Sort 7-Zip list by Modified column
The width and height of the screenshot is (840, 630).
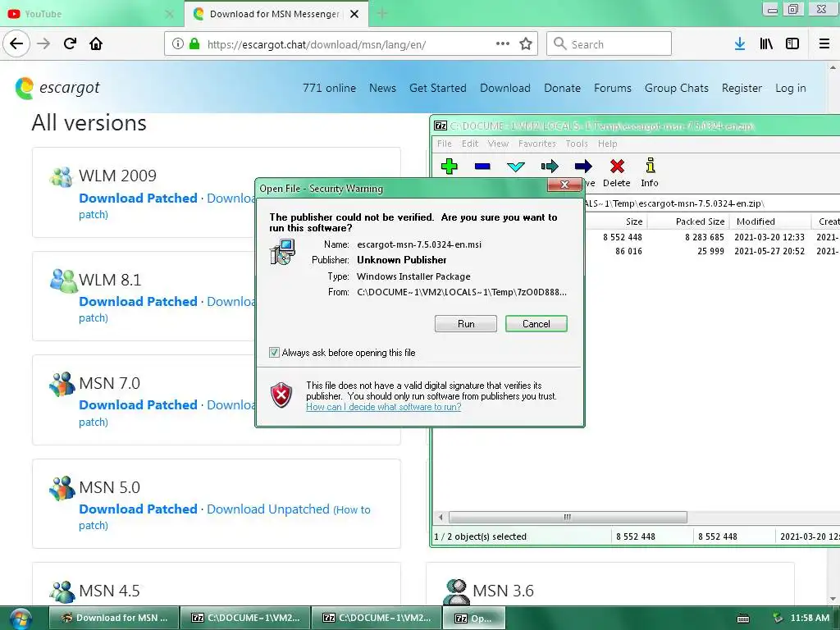click(x=769, y=221)
